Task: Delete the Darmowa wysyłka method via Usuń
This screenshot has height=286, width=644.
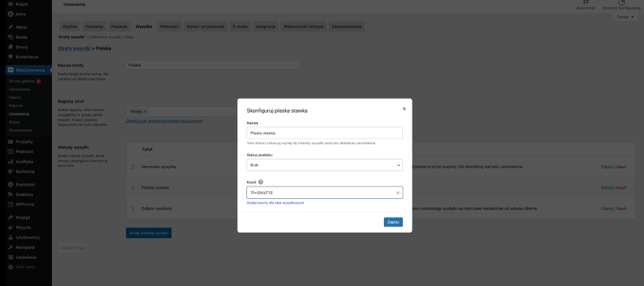Action: 621,167
